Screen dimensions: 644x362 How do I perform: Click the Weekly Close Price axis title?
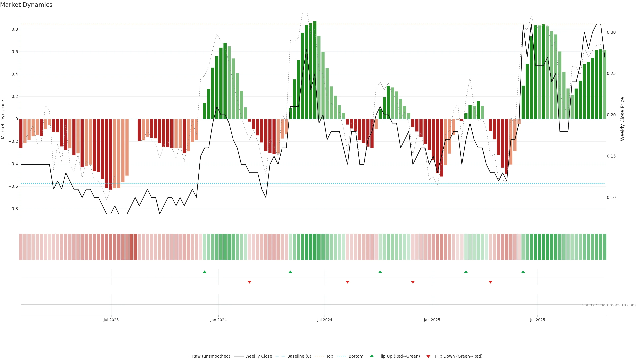622,119
